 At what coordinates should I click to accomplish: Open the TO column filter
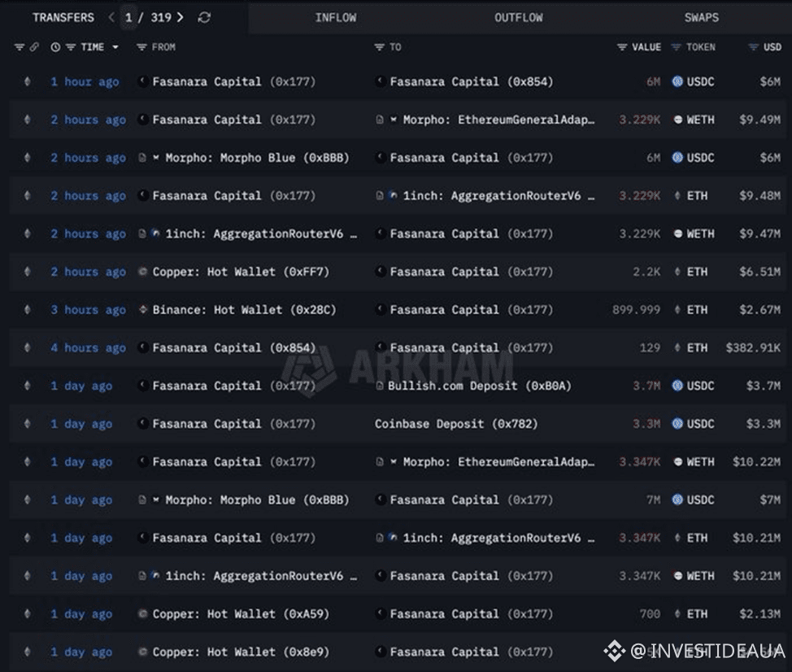click(380, 47)
